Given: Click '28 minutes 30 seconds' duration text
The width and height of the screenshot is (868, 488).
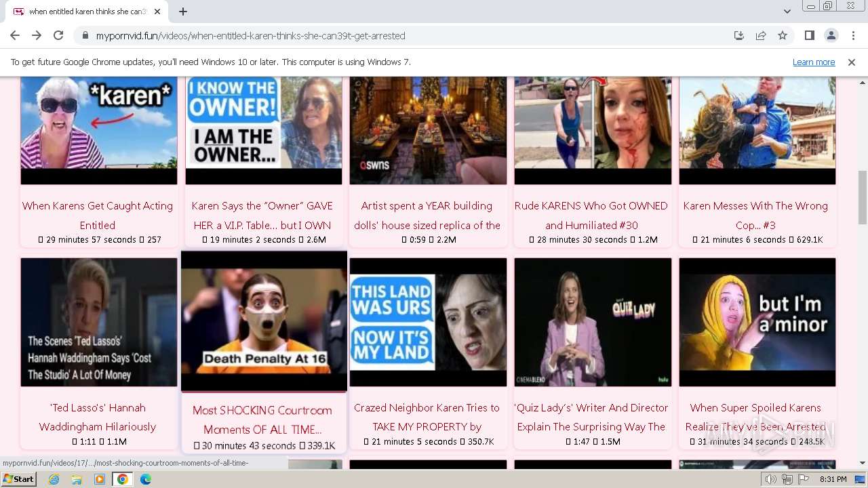Looking at the screenshot, I should (582, 240).
